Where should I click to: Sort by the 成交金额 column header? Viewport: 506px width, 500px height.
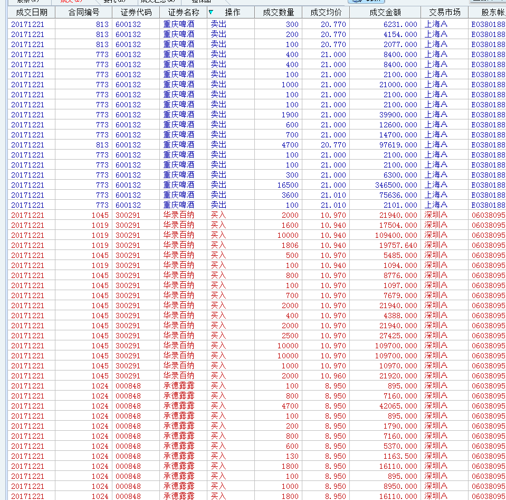click(x=385, y=12)
